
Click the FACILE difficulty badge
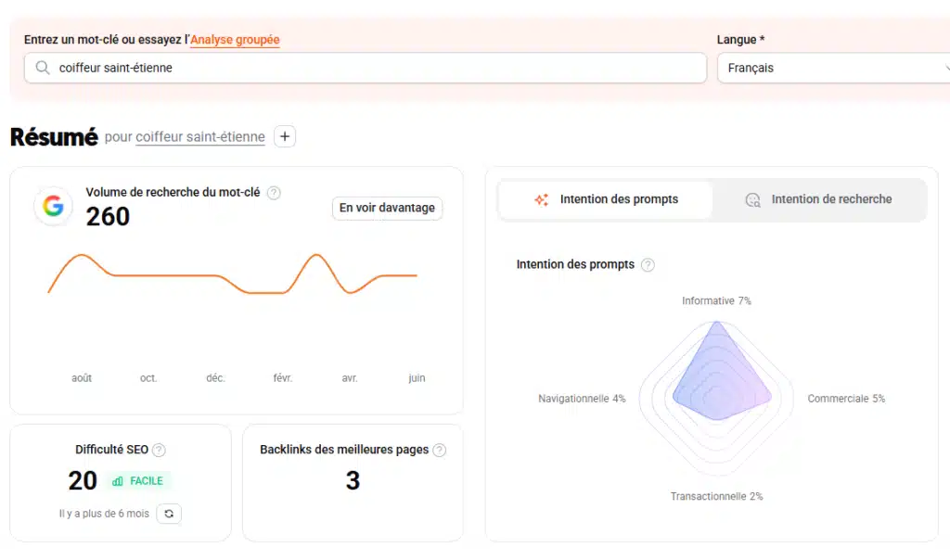click(x=137, y=480)
